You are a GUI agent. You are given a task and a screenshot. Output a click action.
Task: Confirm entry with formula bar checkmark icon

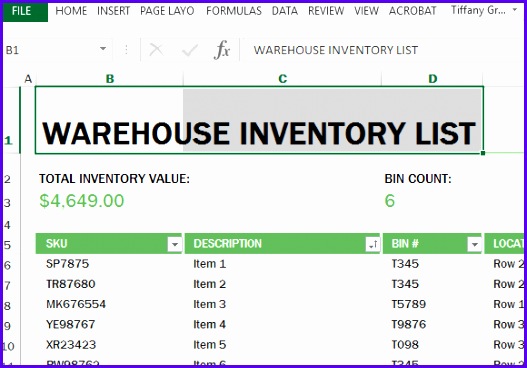[190, 50]
